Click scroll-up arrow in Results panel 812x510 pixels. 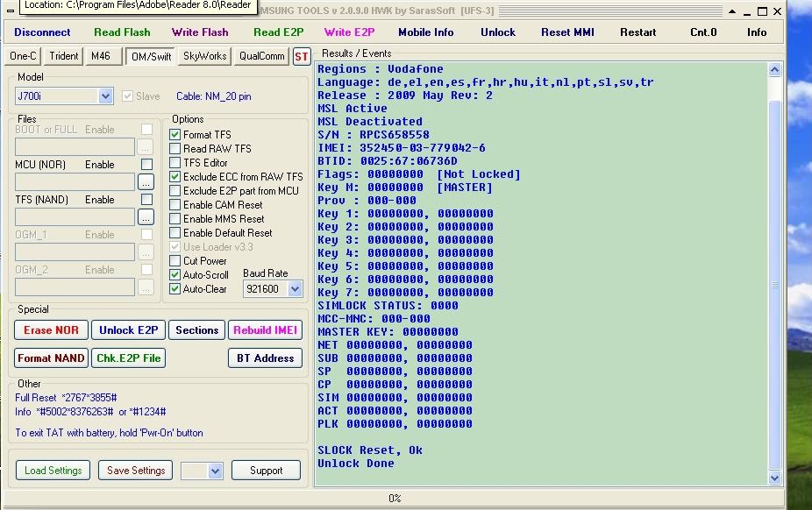point(774,69)
